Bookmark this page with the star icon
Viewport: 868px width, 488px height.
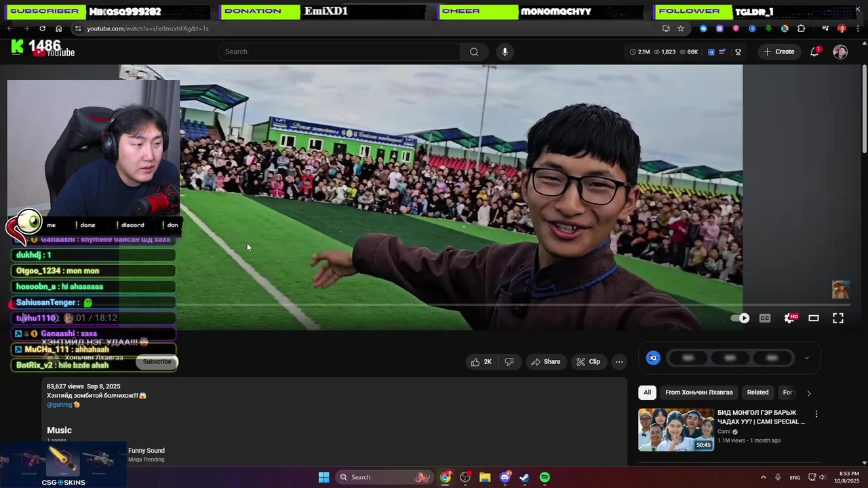[x=681, y=28]
